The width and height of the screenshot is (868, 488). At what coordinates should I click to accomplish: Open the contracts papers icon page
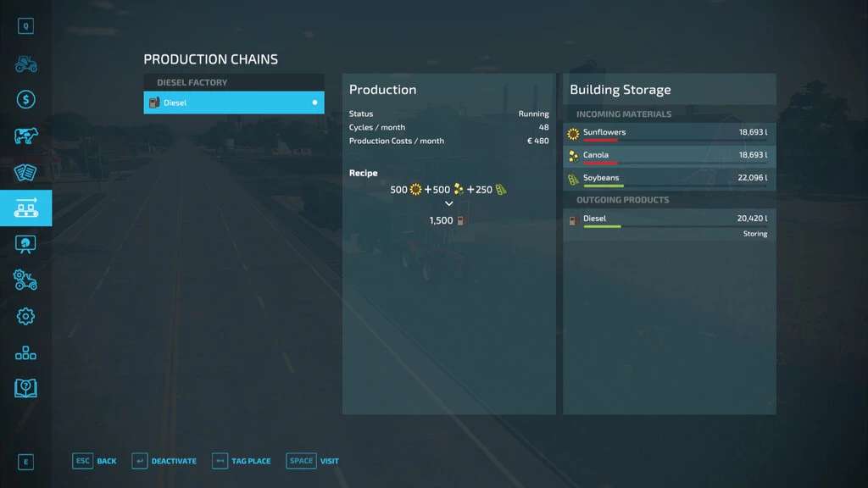tap(25, 172)
